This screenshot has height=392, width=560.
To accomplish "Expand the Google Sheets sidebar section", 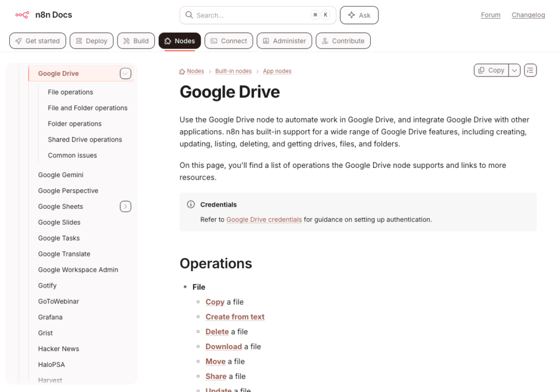I will coord(125,206).
